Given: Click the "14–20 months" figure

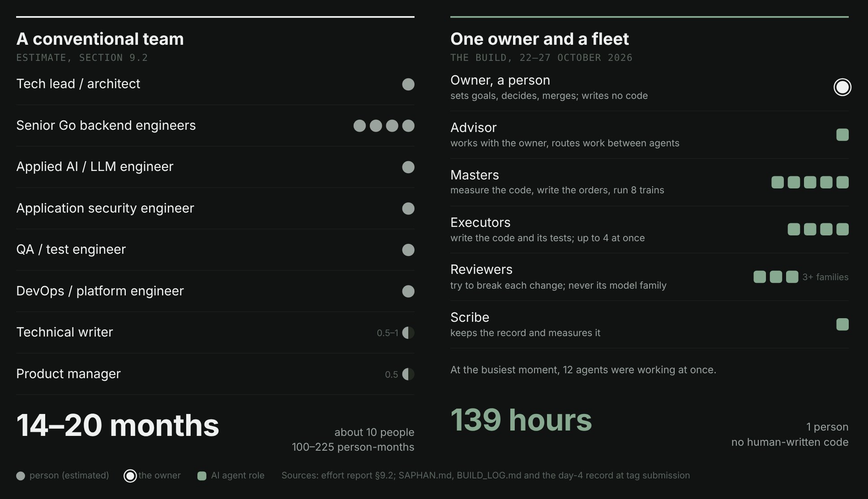Looking at the screenshot, I should click(118, 425).
